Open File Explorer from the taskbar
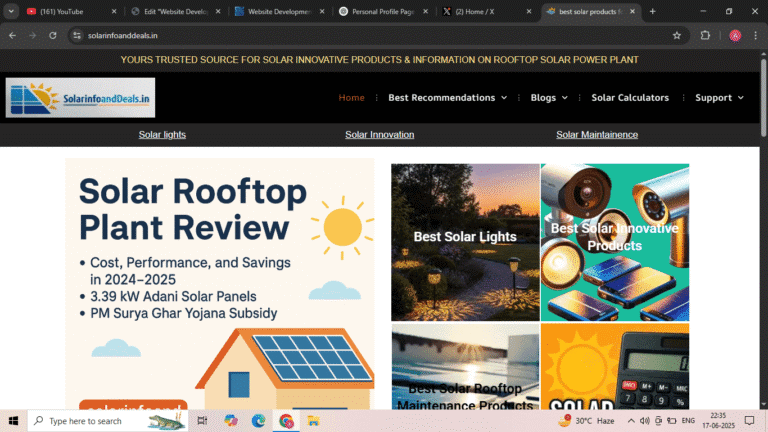The image size is (768, 432). pos(312,421)
